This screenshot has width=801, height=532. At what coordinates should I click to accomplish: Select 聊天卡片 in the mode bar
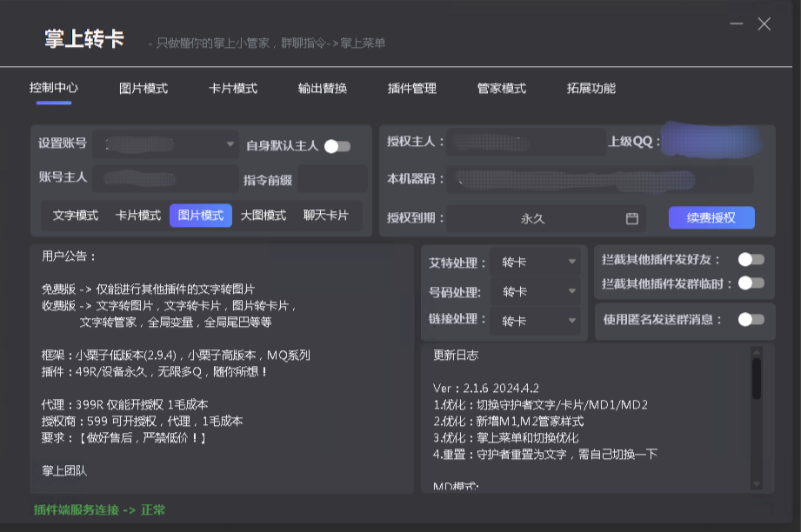coord(324,216)
